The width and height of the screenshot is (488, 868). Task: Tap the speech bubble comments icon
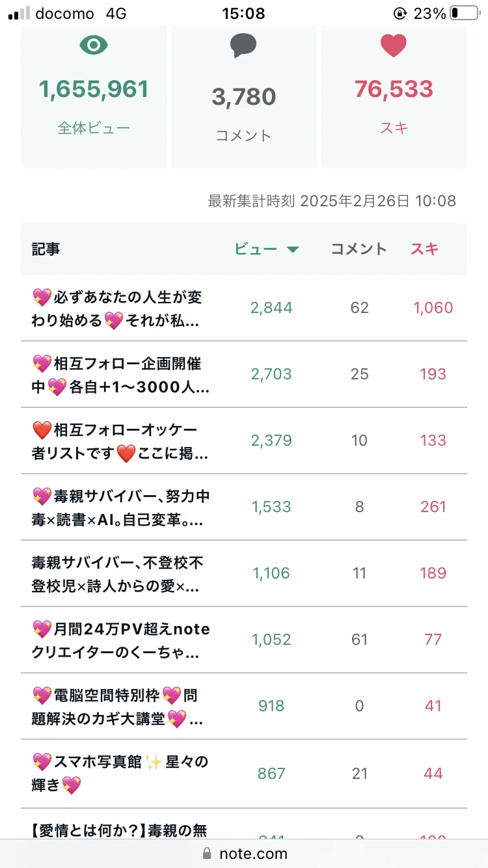coord(243,46)
